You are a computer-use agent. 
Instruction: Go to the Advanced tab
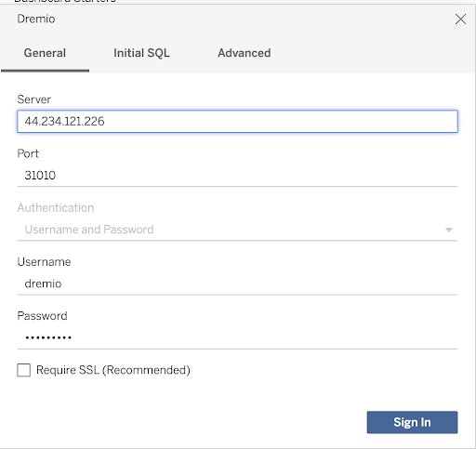pyautogui.click(x=245, y=53)
